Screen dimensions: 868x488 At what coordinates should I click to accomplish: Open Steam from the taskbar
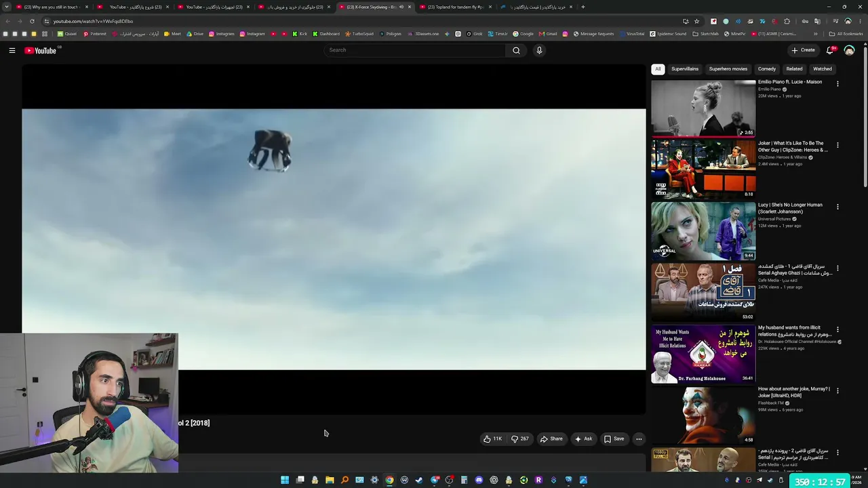419,480
